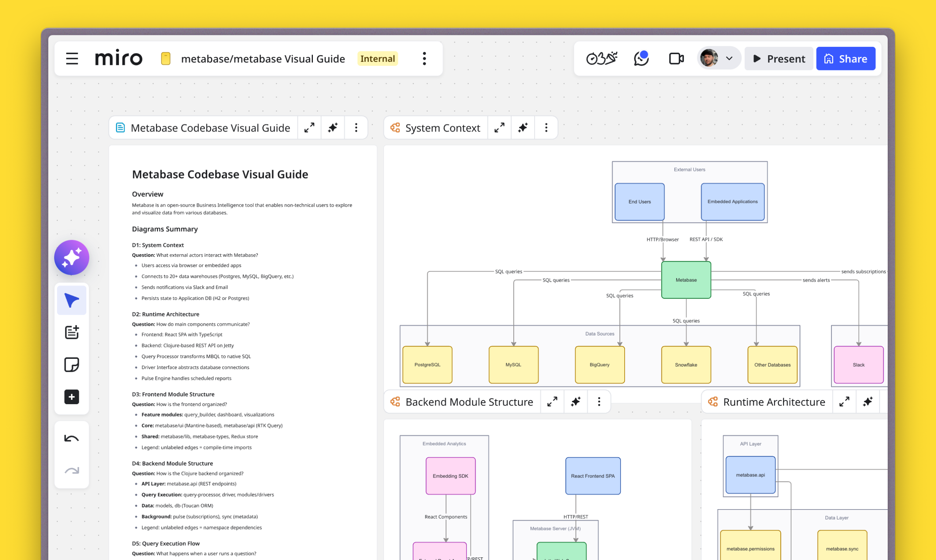Click the Internal label badge
The image size is (936, 560).
pyautogui.click(x=377, y=59)
